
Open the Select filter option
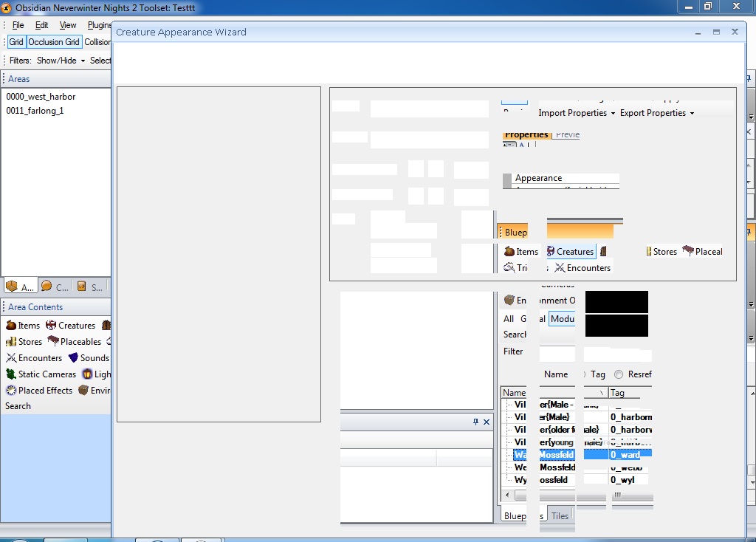(x=100, y=61)
